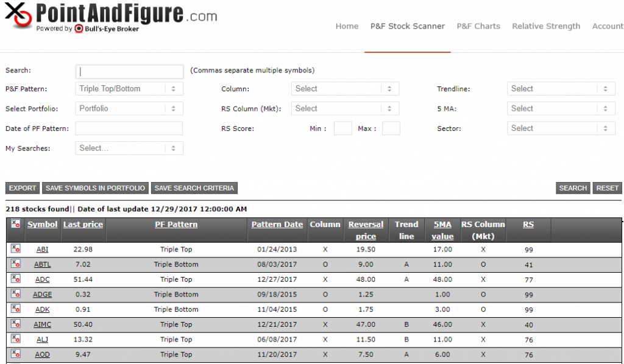Open the P&F chart icon for ABI
624x364 pixels.
(x=14, y=250)
